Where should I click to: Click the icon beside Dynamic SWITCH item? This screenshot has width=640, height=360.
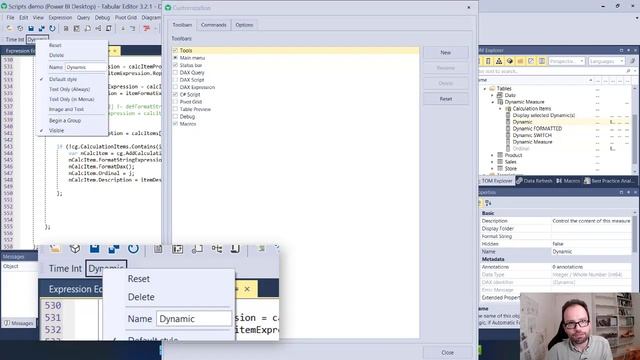(508, 135)
